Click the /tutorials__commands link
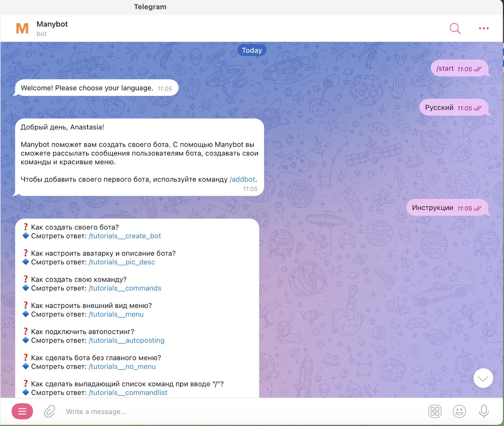Image resolution: width=504 pixels, height=426 pixels. (125, 288)
